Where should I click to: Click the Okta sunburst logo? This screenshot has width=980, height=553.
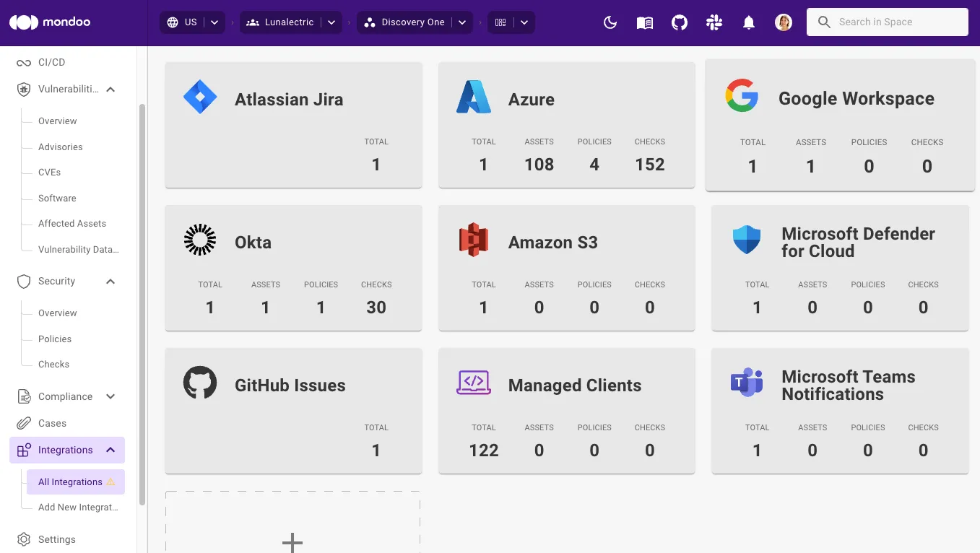200,240
